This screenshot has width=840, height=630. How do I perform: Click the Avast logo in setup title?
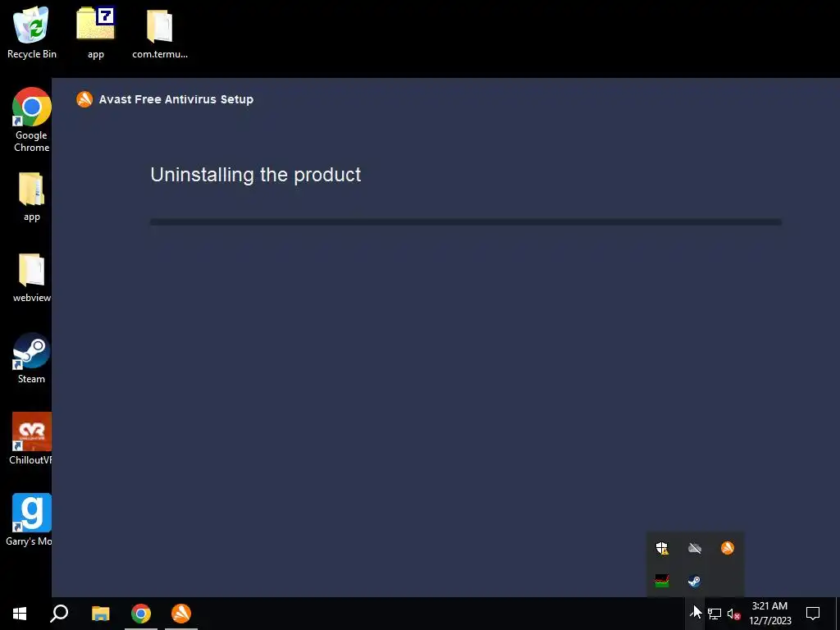(x=84, y=99)
